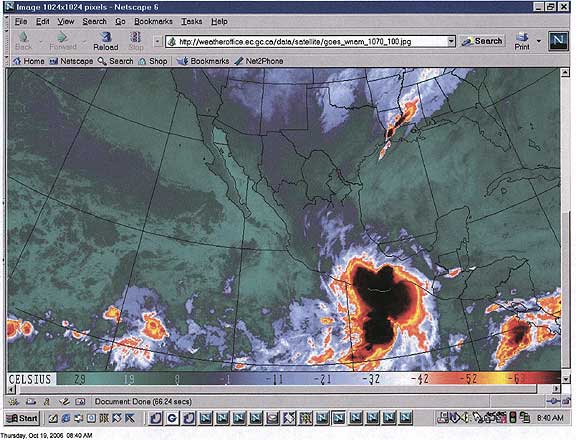The height and width of the screenshot is (440, 576).
Task: Open the Net2Phone toolbar shortcut
Action: [259, 61]
